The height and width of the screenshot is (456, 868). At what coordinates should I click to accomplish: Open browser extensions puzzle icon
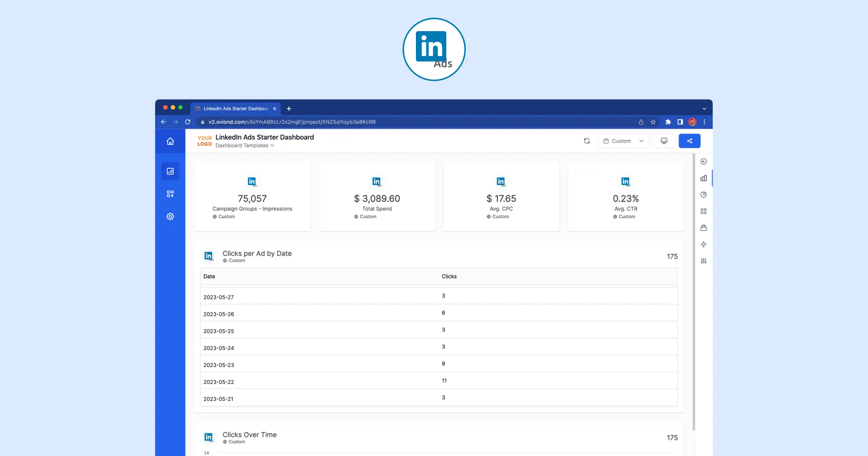coord(668,122)
